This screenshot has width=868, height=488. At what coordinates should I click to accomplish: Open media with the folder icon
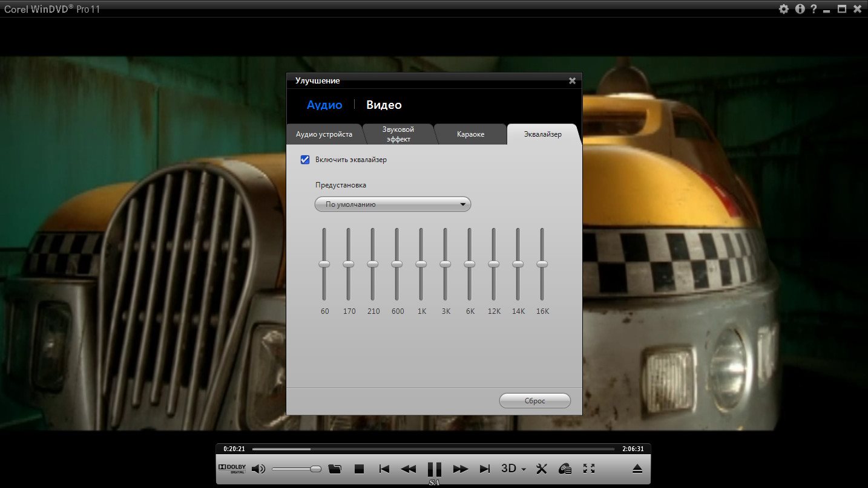point(335,469)
